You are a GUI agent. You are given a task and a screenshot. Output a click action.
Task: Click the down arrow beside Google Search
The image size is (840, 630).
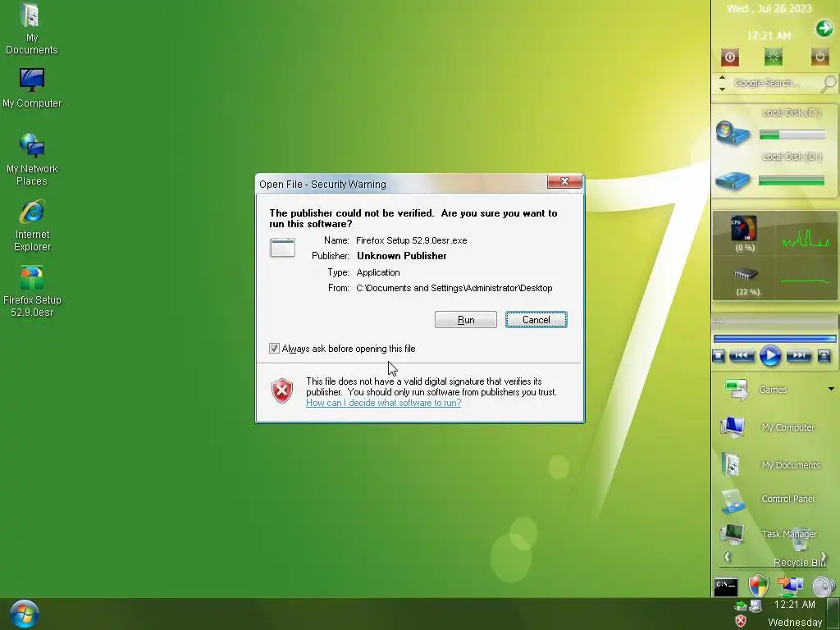coord(722,89)
